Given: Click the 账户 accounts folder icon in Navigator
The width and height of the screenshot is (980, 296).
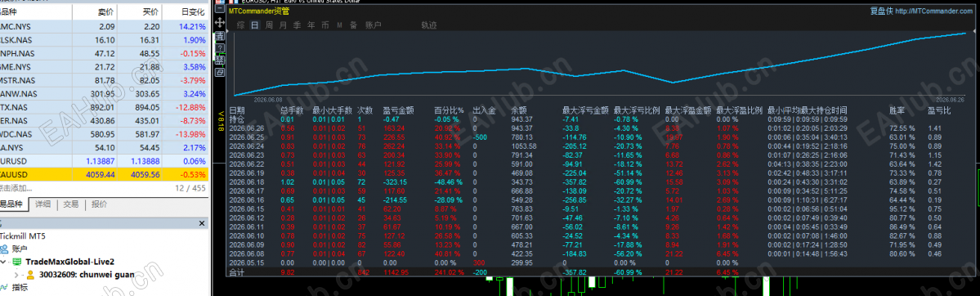Looking at the screenshot, I should pos(4,249).
